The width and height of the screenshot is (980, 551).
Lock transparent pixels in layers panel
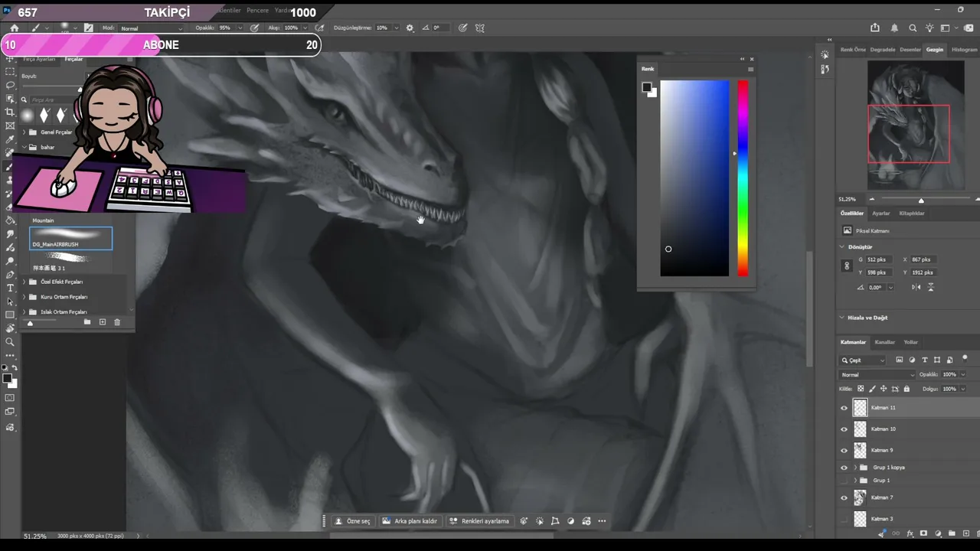pos(861,389)
